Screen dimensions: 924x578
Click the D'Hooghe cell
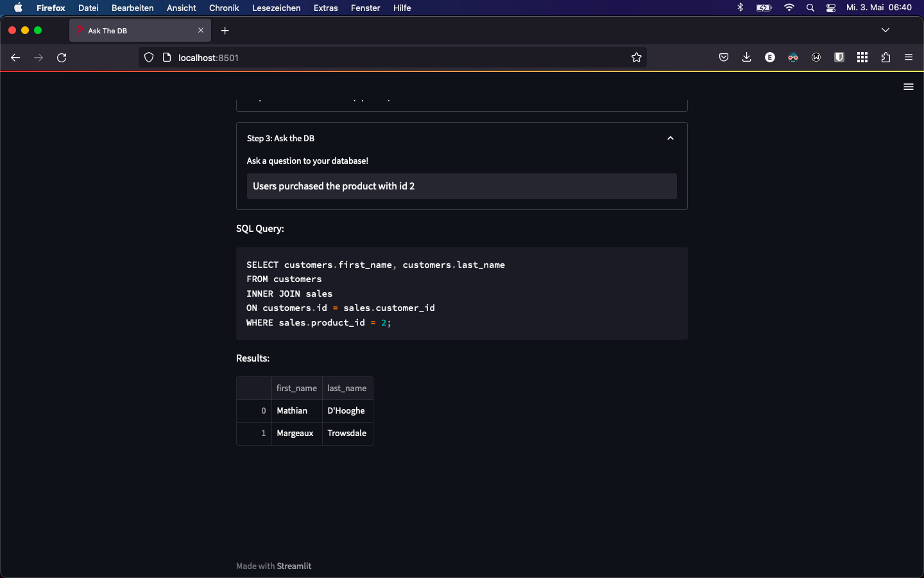pos(347,410)
